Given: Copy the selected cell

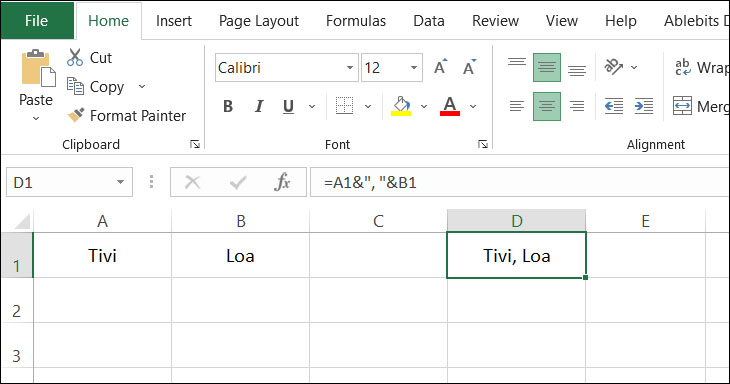Looking at the screenshot, I should [95, 87].
